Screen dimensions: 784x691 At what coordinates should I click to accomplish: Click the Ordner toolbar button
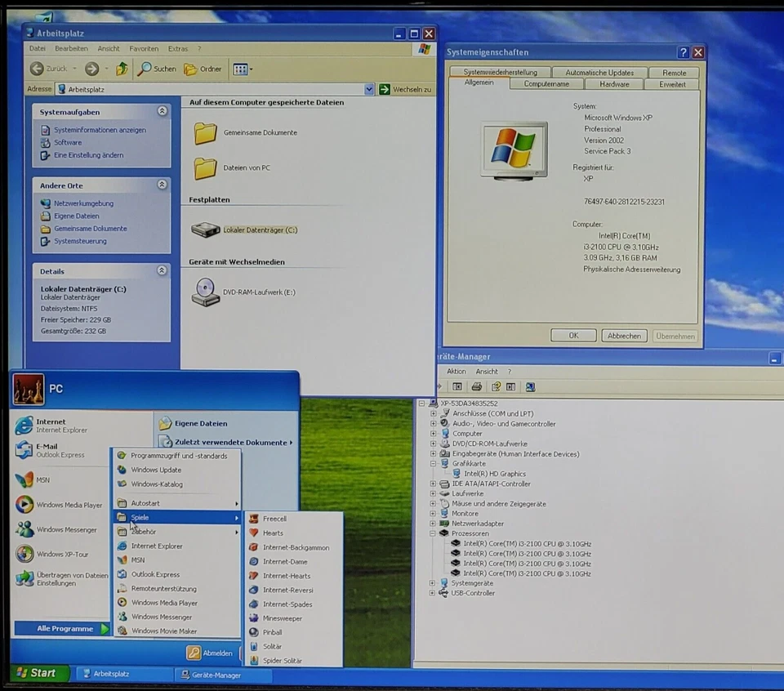tap(203, 69)
